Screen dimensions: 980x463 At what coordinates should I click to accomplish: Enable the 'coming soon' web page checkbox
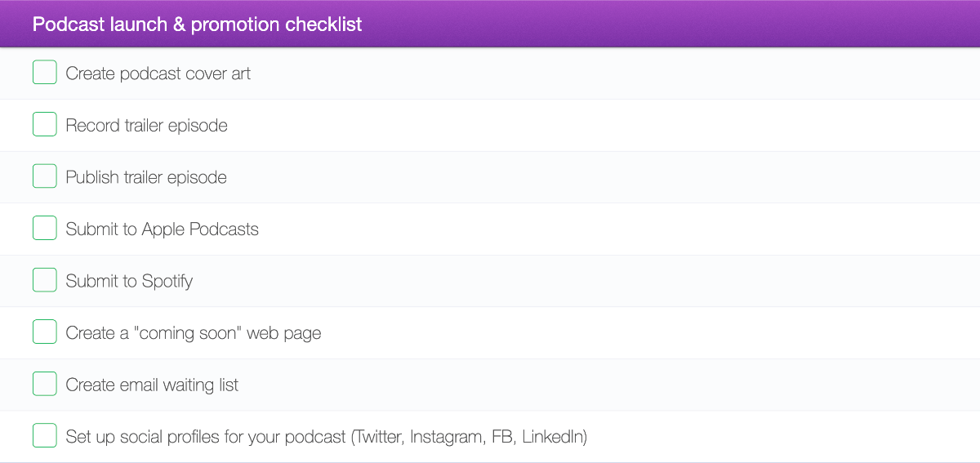(x=45, y=332)
